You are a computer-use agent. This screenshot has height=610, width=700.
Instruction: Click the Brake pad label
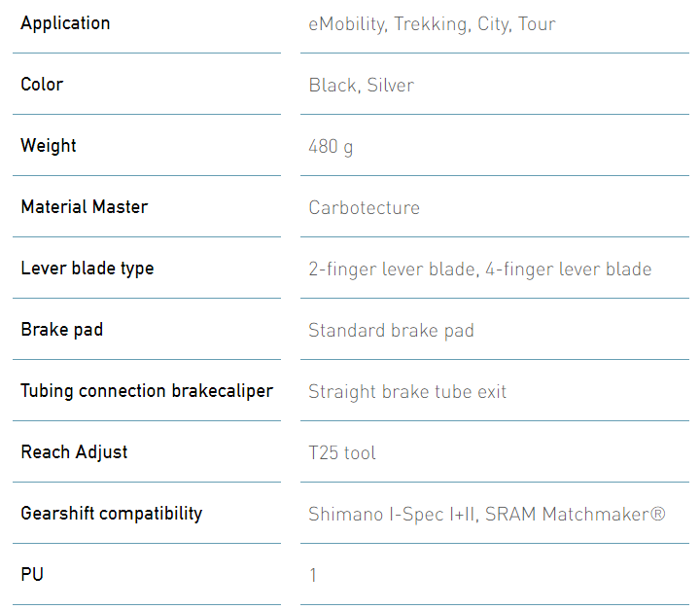pos(61,330)
